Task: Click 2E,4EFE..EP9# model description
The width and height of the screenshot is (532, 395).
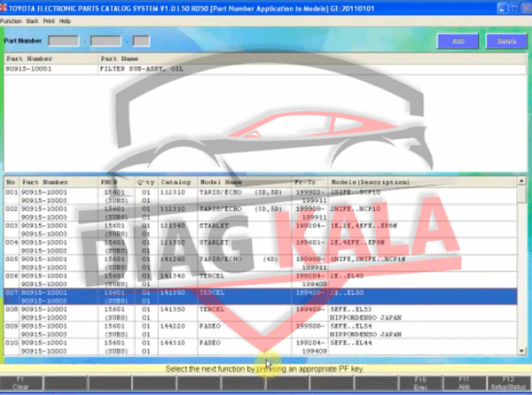Action: coord(357,242)
